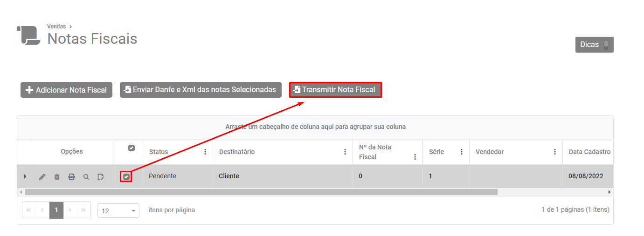Click the magnifier view icon in row
Viewport: 644px width, 236px height.
click(86, 177)
